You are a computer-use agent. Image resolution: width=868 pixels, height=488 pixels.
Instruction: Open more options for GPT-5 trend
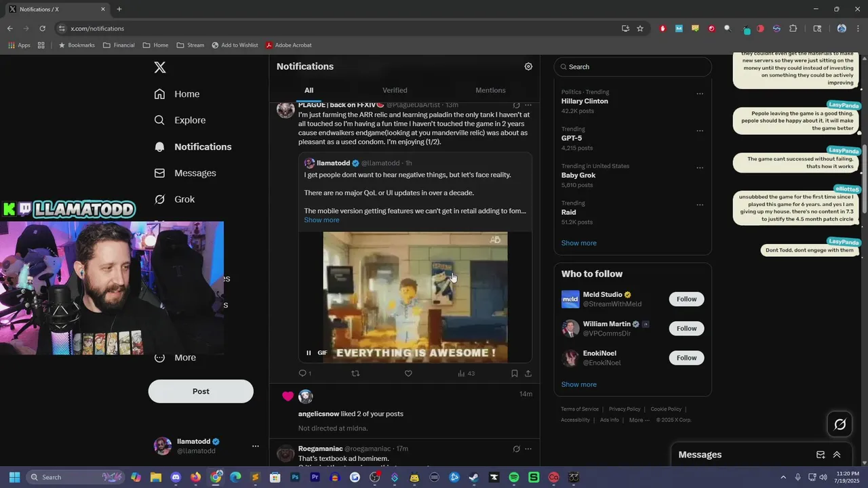pos(700,131)
